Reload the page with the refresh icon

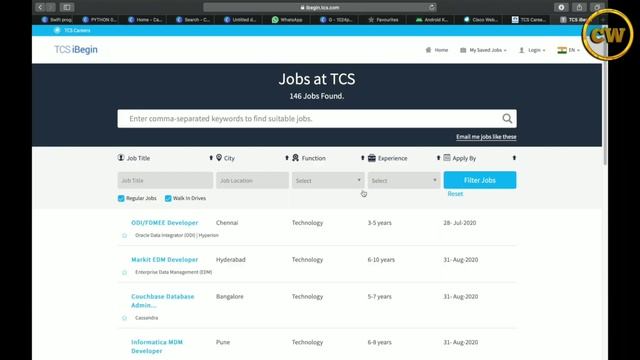pyautogui.click(x=431, y=7)
